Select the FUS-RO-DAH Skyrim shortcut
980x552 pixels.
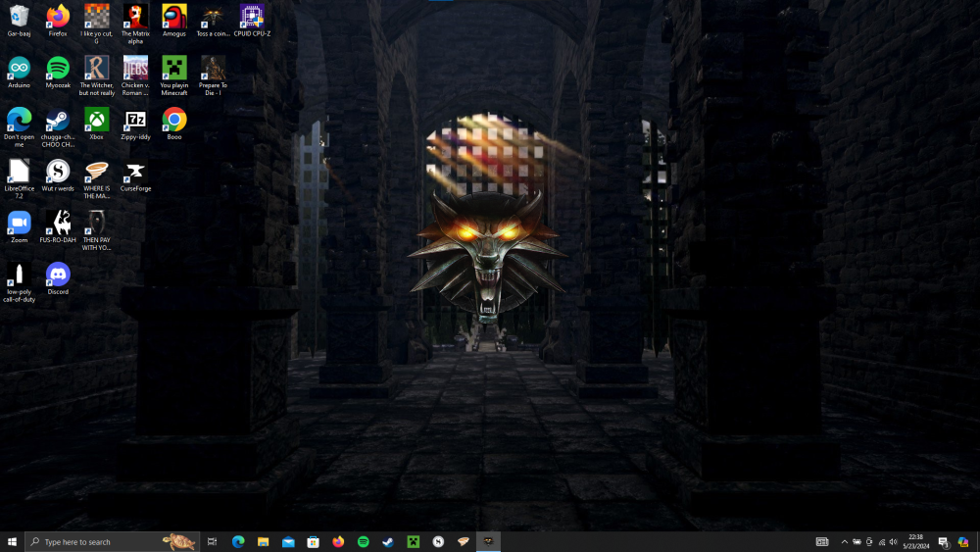pos(58,226)
